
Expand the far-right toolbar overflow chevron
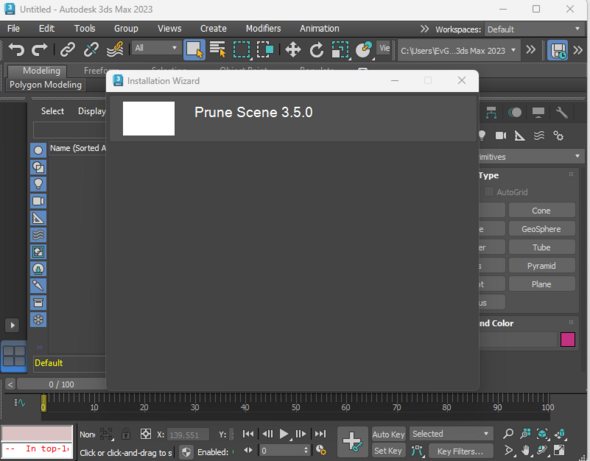point(578,50)
